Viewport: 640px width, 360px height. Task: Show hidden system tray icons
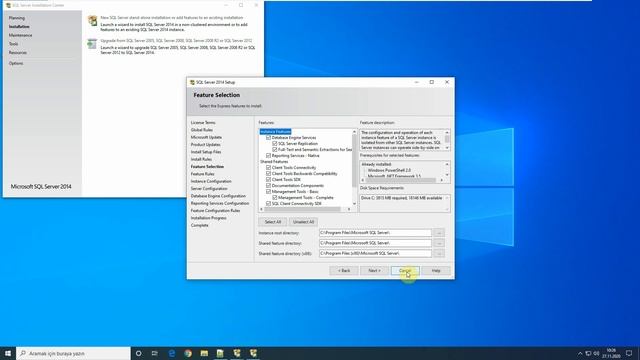click(580, 353)
